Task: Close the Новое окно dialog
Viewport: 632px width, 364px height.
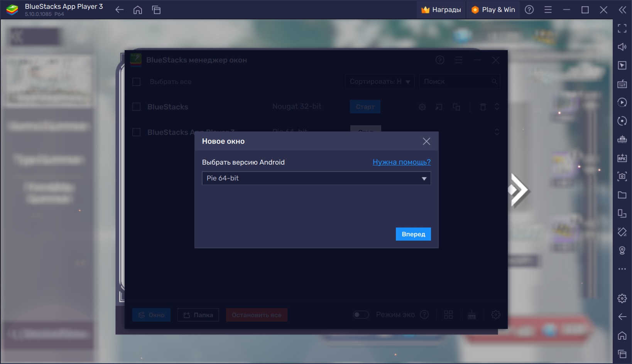Action: pos(426,141)
